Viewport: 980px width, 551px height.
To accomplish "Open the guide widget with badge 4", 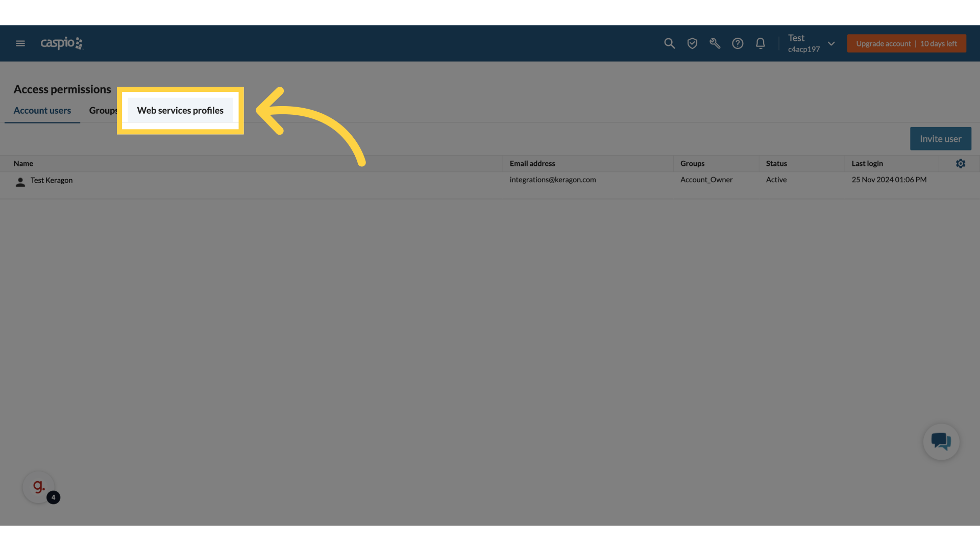I will pos(39,487).
